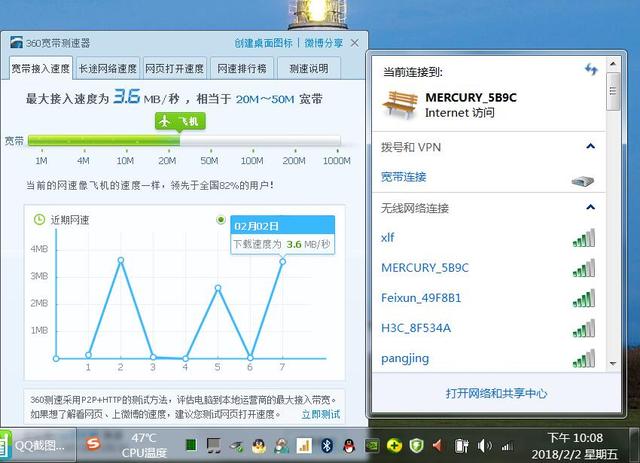The height and width of the screenshot is (463, 640).
Task: Click the green square tray icon
Action: (x=191, y=445)
